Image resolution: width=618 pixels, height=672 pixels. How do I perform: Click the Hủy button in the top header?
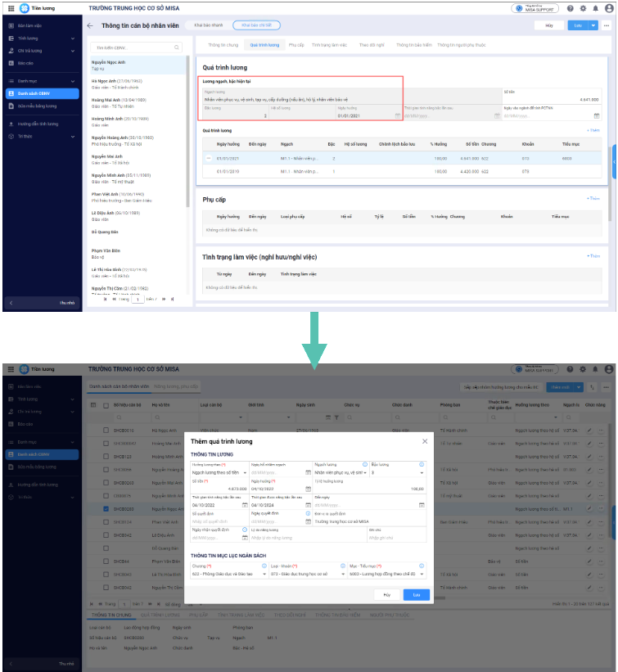(x=549, y=25)
